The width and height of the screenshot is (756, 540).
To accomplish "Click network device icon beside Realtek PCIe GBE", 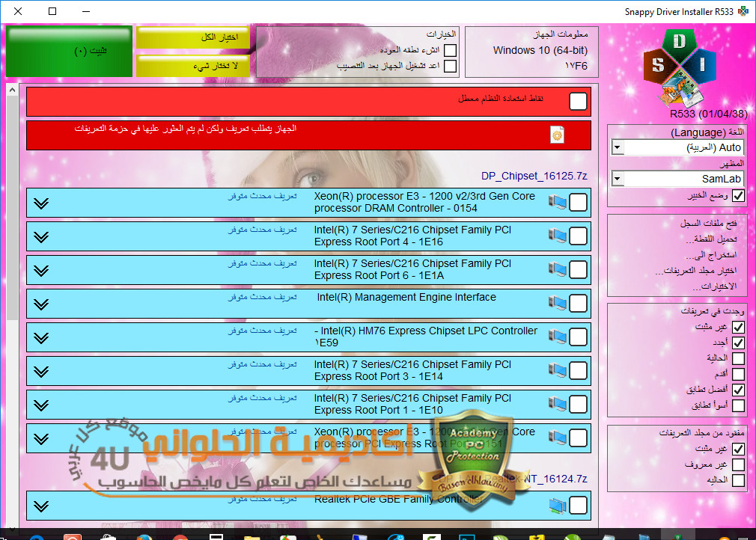I will 557,506.
